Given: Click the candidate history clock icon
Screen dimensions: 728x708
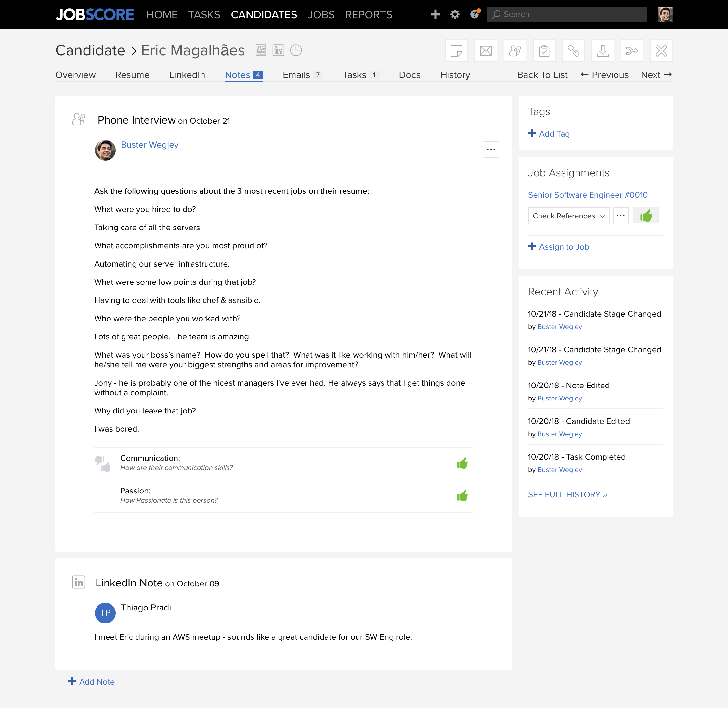Looking at the screenshot, I should [x=296, y=50].
